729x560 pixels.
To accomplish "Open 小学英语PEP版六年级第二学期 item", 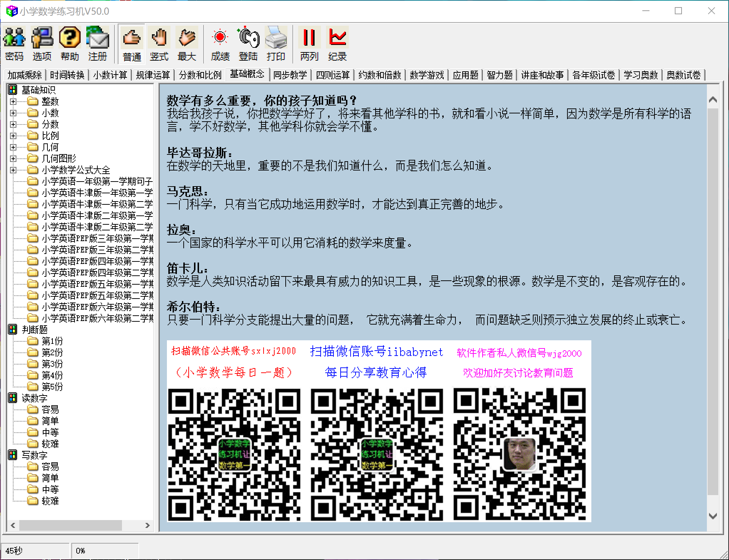I will pos(97,318).
